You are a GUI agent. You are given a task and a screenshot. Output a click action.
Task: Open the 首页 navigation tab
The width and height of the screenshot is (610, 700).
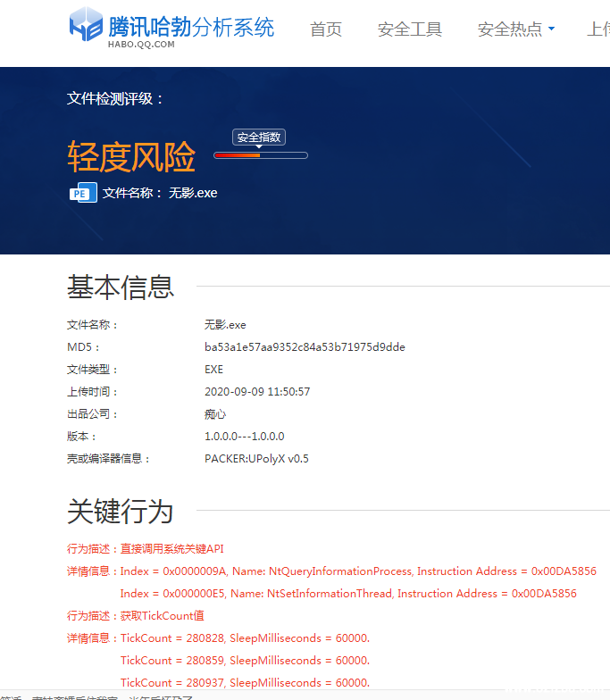326,29
